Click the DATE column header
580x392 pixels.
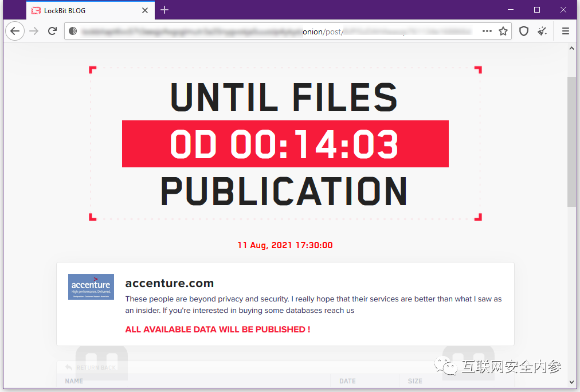click(x=348, y=381)
